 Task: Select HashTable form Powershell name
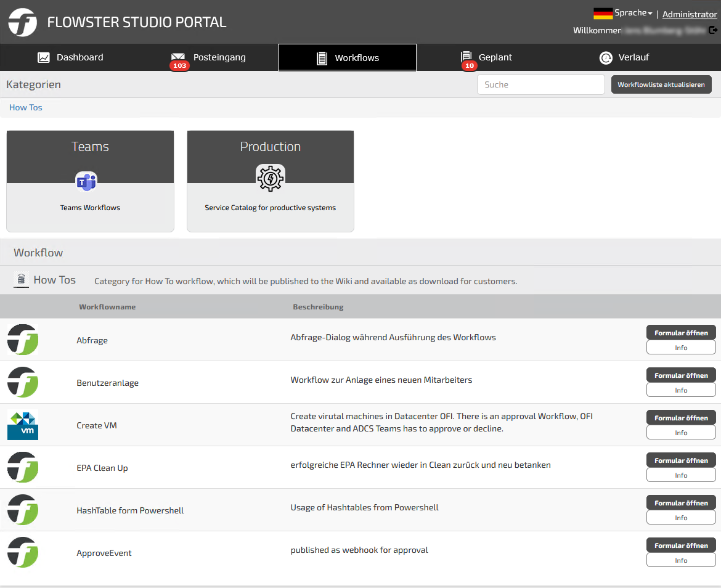tap(130, 511)
